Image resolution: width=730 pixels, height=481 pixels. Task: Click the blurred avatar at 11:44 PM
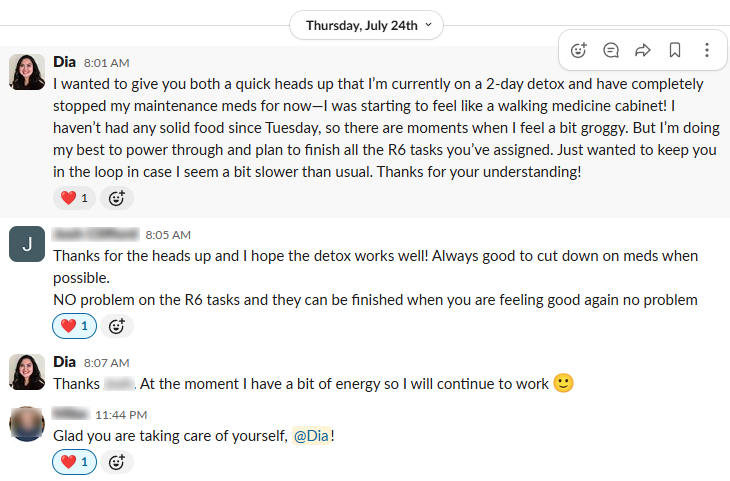(x=26, y=424)
